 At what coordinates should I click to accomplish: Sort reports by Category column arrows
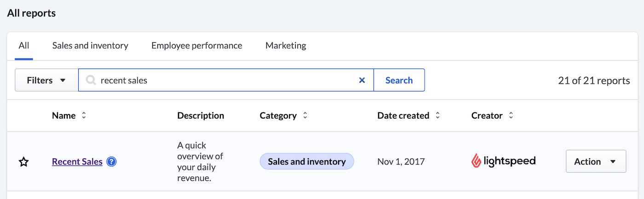(x=305, y=116)
